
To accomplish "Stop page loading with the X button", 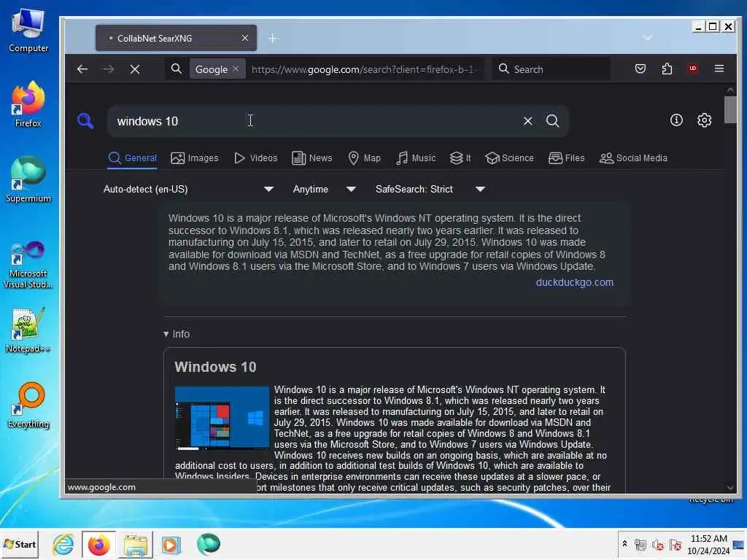I will point(135,69).
